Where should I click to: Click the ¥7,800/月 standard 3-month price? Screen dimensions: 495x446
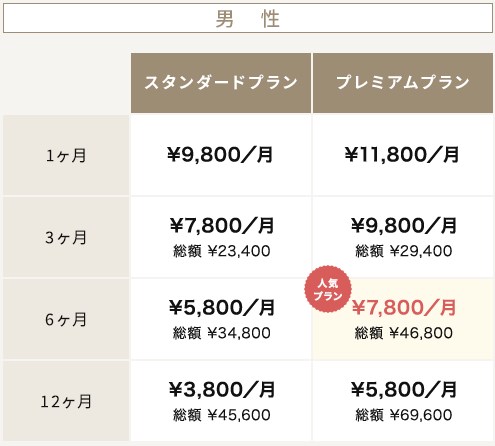click(222, 225)
